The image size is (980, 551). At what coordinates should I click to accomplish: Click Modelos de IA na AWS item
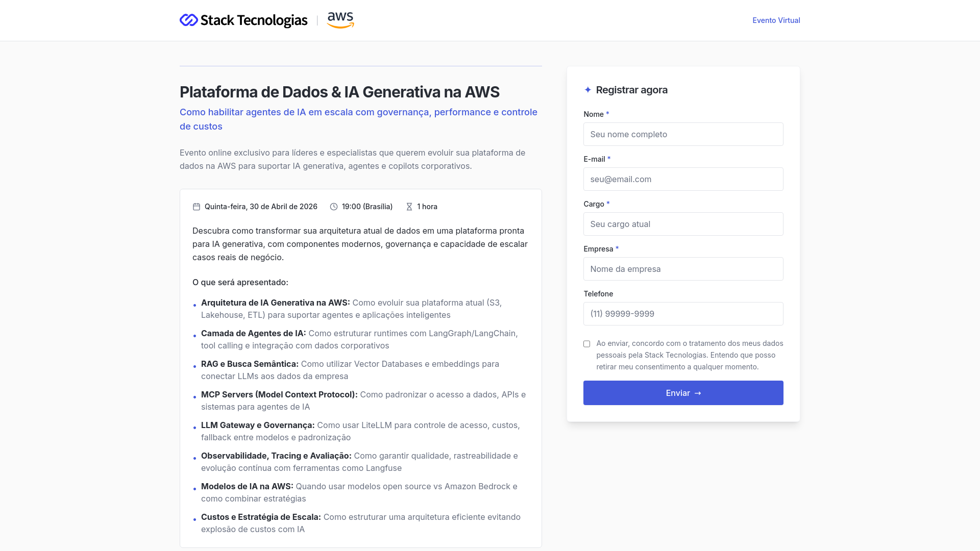[x=359, y=492]
